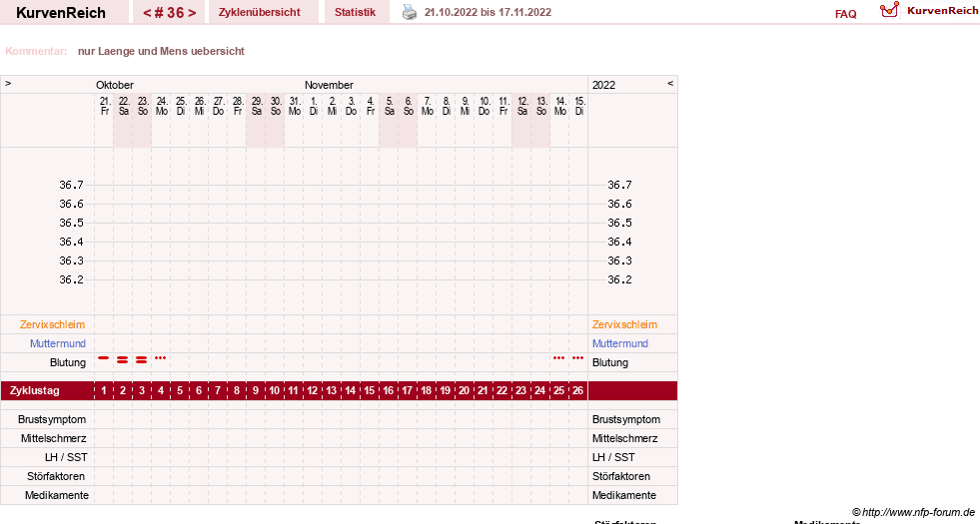Click the year label 2022
Image resolution: width=980 pixels, height=524 pixels.
603,85
